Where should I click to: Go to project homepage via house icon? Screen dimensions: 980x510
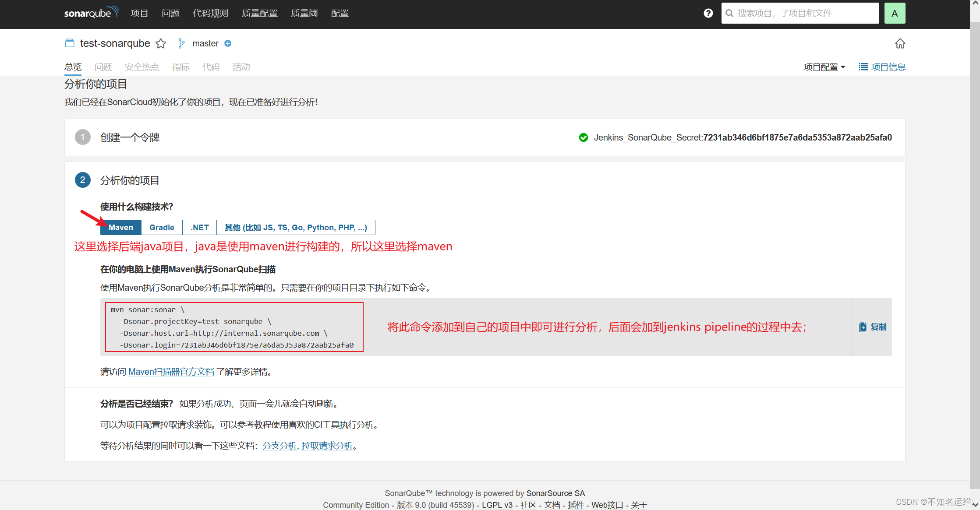coord(900,43)
